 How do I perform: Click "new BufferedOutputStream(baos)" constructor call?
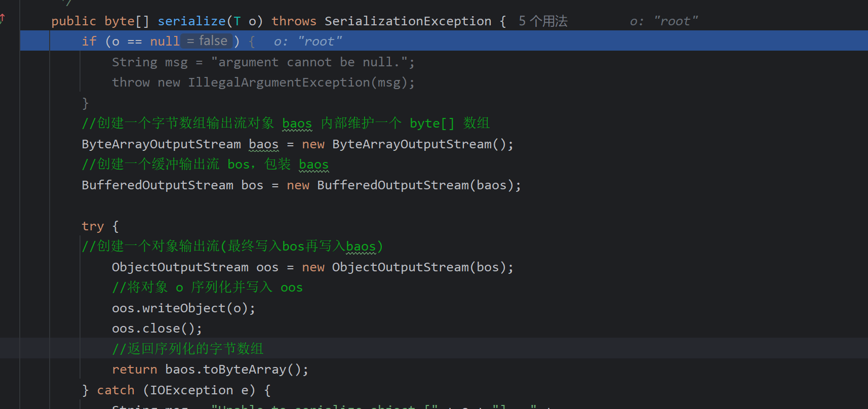[400, 185]
